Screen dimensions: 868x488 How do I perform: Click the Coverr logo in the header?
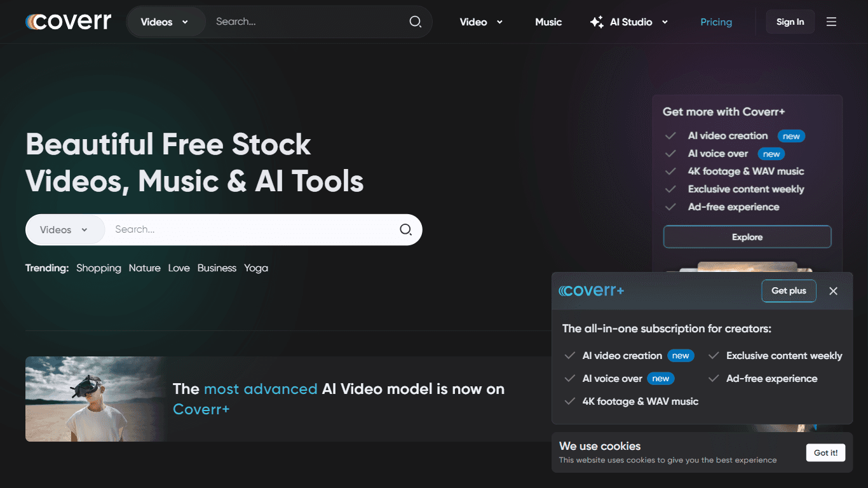pos(68,22)
